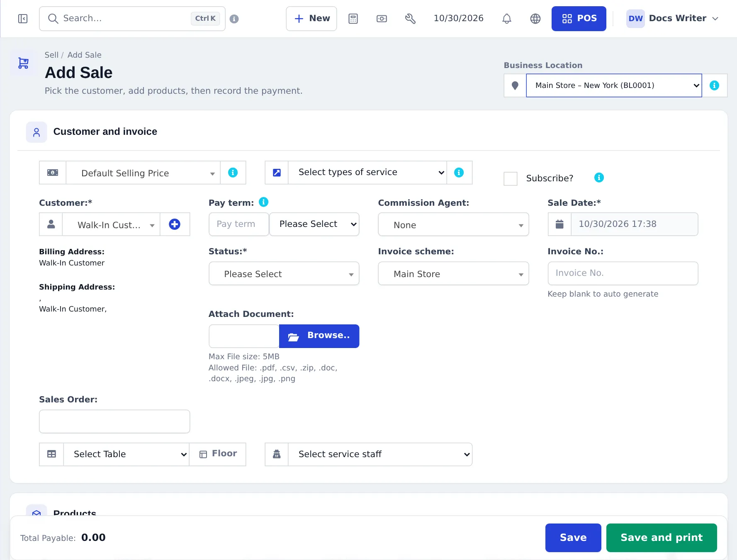The image size is (737, 560).
Task: Click the globe language icon
Action: coord(535,19)
